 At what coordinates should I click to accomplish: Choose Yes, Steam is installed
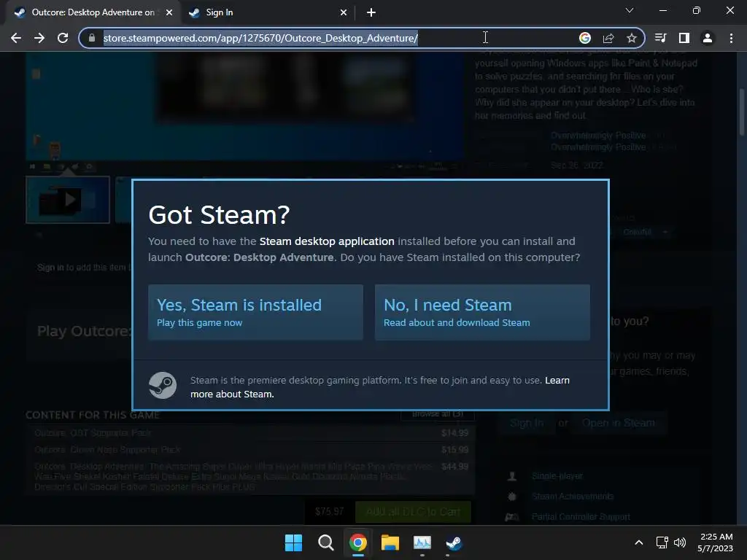click(255, 312)
